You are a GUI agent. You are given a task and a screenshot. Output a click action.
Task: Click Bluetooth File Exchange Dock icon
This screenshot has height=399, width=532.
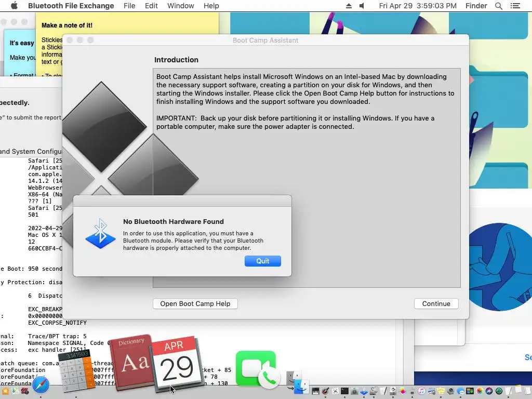click(x=364, y=392)
